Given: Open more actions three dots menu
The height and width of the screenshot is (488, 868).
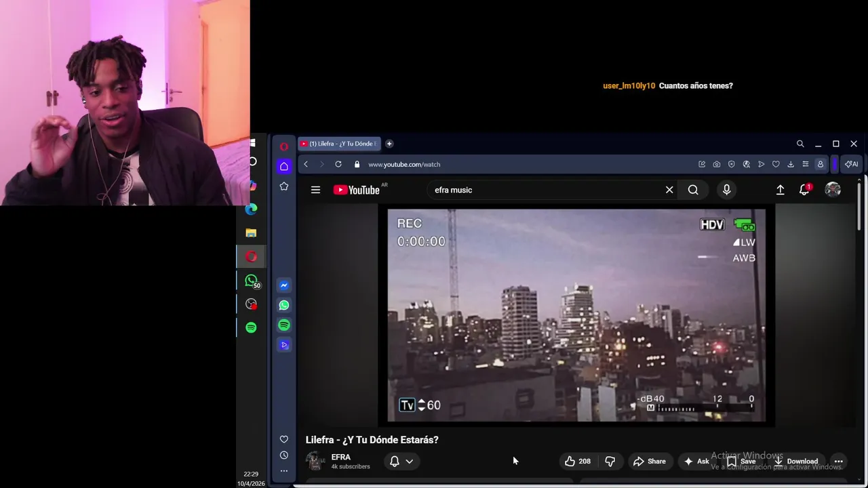Looking at the screenshot, I should pyautogui.click(x=838, y=461).
